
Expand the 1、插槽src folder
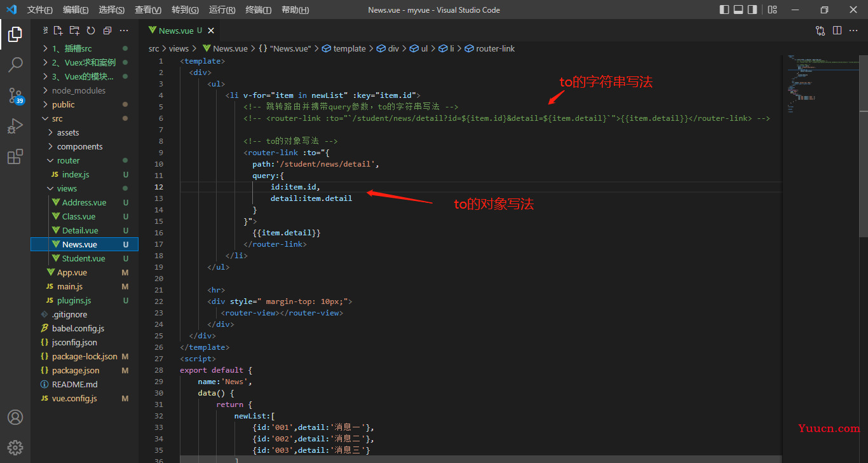[84, 48]
